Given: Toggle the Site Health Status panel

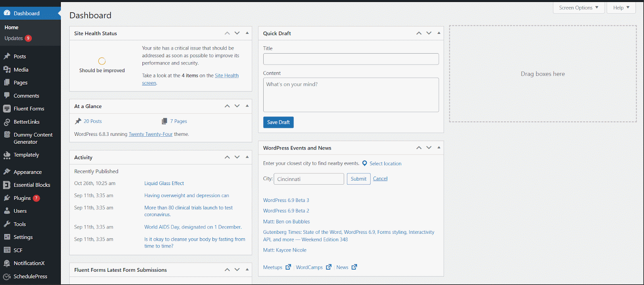Looking at the screenshot, I should [247, 33].
